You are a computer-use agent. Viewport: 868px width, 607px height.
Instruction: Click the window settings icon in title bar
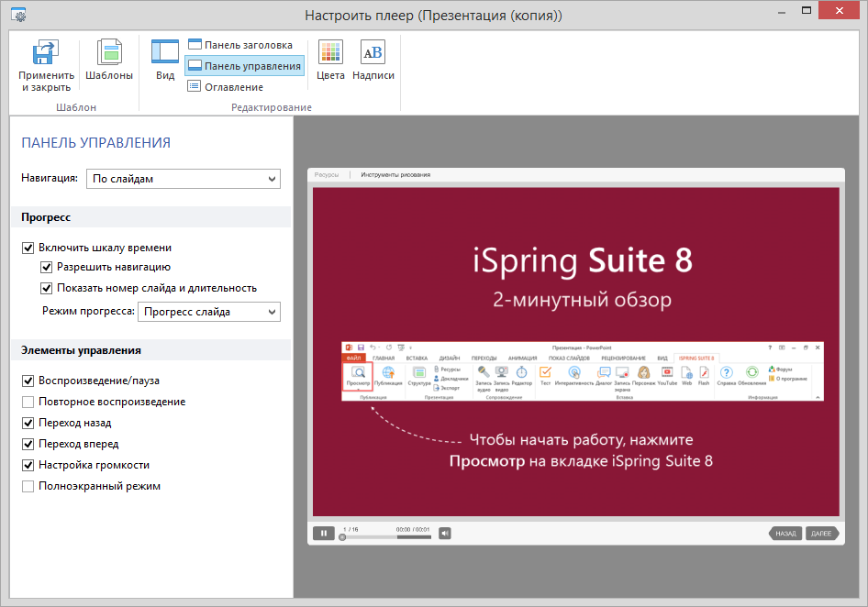click(x=19, y=15)
